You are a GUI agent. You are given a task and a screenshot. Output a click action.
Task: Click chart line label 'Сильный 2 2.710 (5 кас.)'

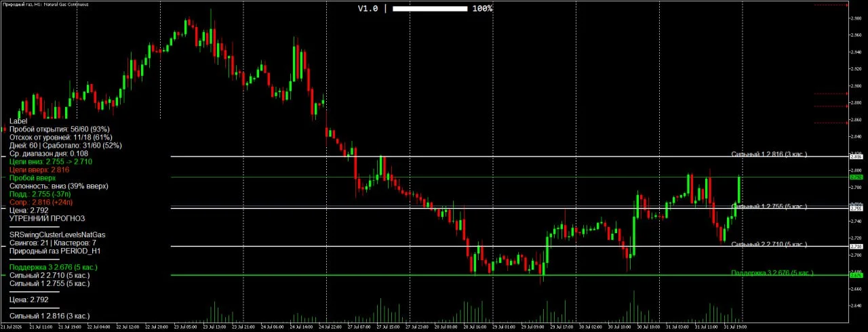(770, 244)
